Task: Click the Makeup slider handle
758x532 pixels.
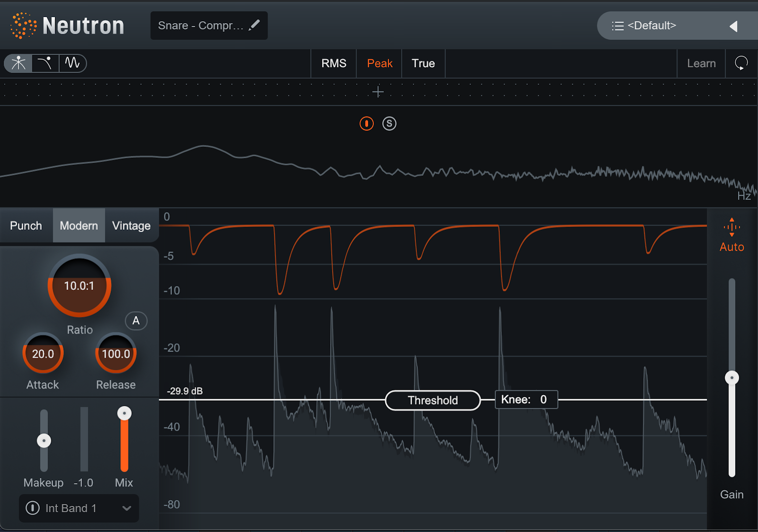Action: (44, 441)
